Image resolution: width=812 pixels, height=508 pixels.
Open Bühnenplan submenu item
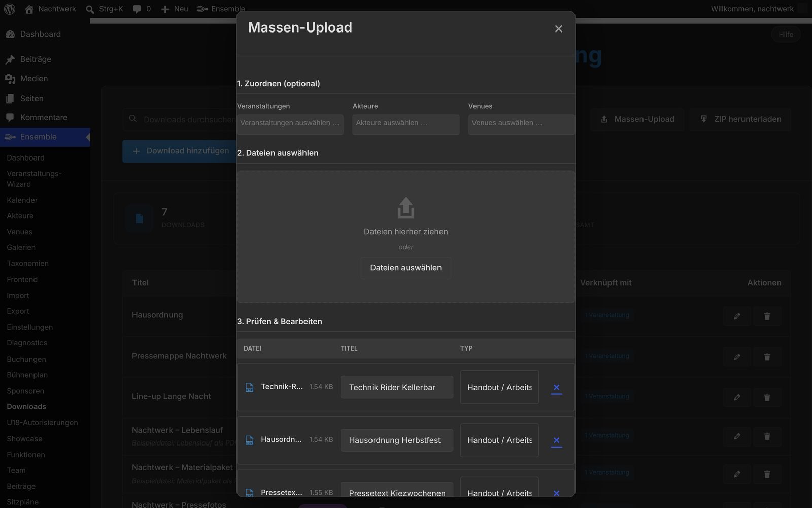(x=27, y=375)
